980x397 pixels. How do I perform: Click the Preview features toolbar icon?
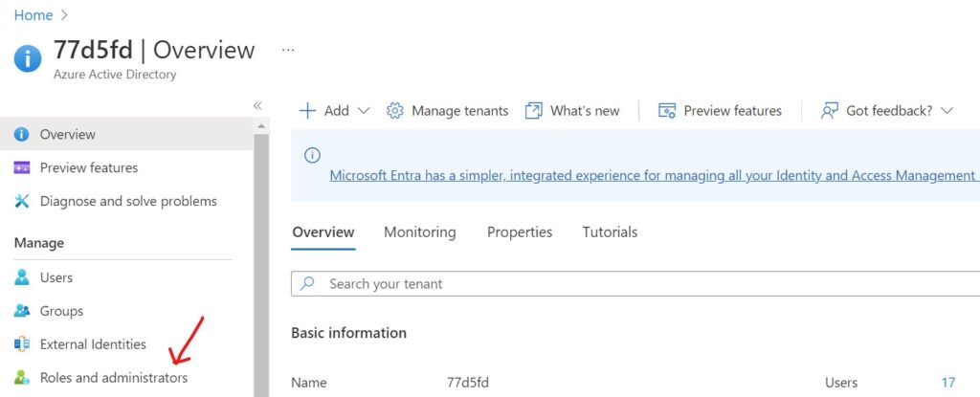click(667, 111)
